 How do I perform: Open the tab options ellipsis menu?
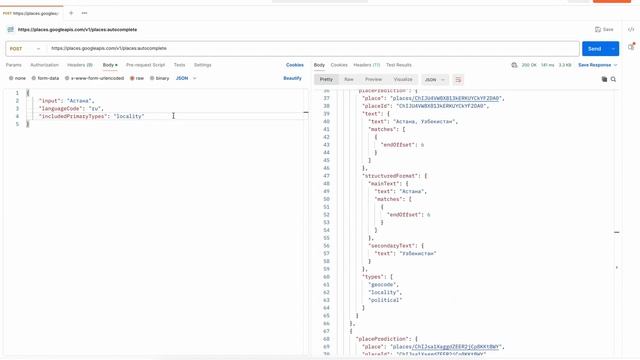coord(84,13)
